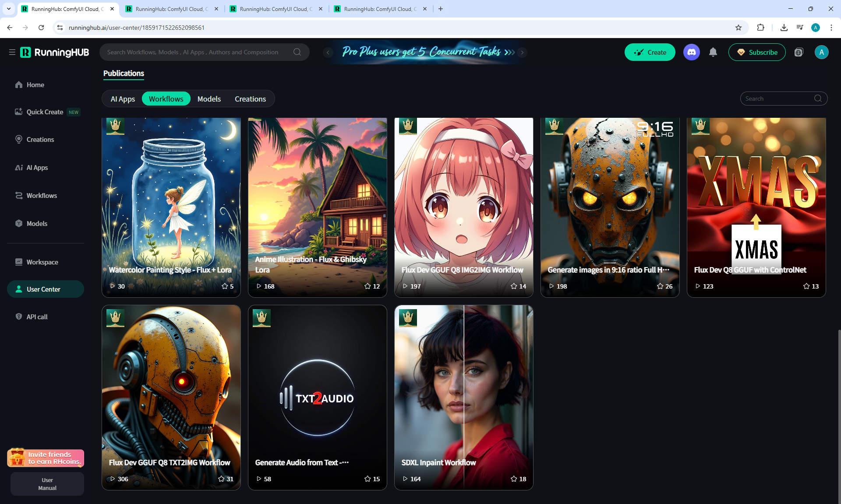The image size is (841, 504).
Task: Toggle favorite star on Generate Audio from Text
Action: pos(367,479)
